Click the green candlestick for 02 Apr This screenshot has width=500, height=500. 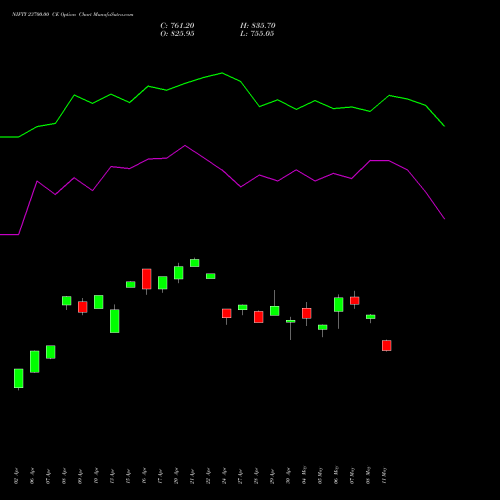point(19,378)
